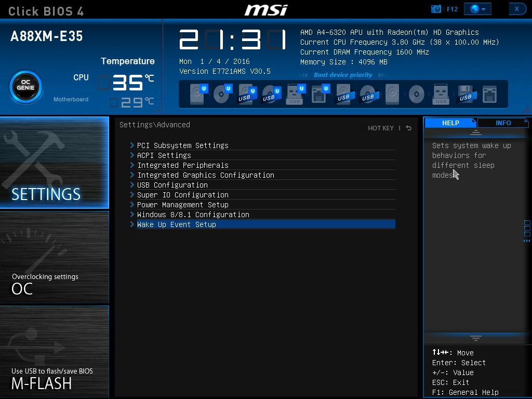Click the Current DRAM Frequency line

pos(364,52)
